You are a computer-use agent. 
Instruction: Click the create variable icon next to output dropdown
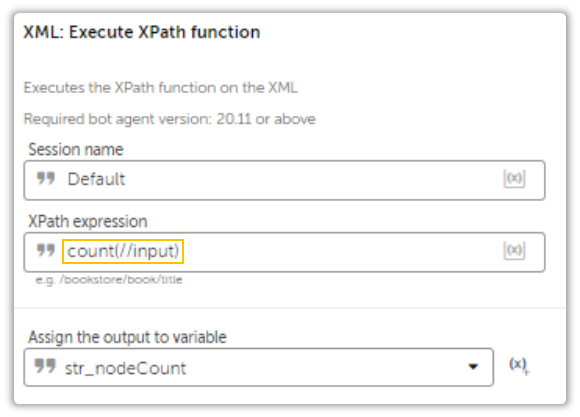point(519,366)
